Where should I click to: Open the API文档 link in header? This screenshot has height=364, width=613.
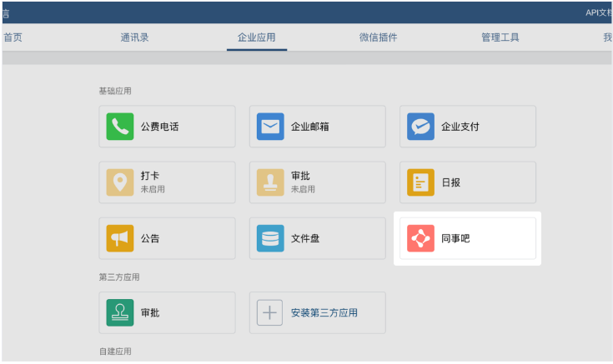(598, 12)
